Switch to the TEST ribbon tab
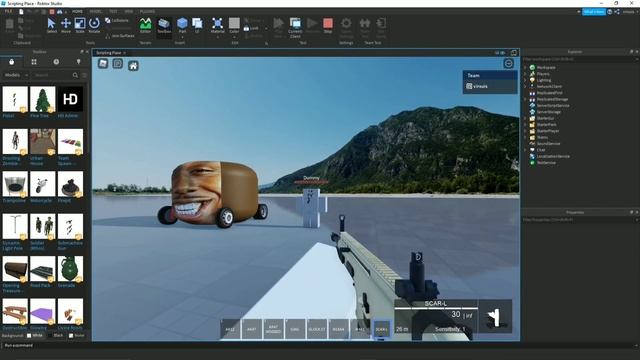Image resolution: width=640 pixels, height=360 pixels. (113, 11)
